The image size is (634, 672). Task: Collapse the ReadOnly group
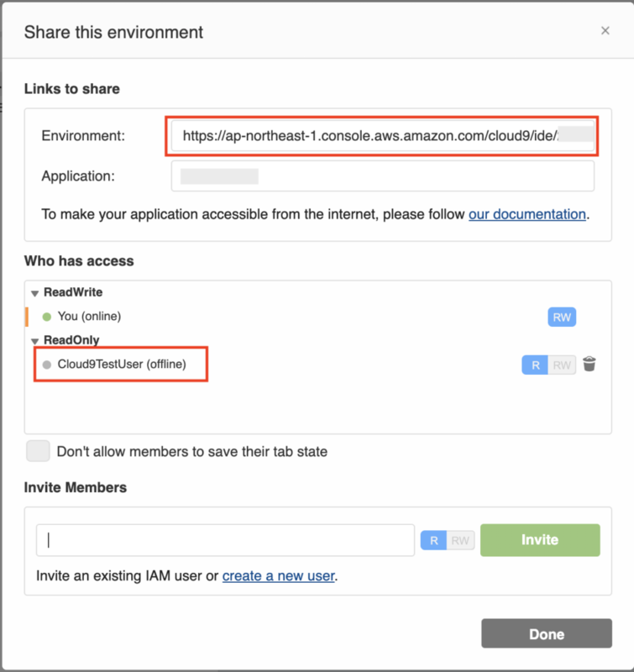[x=34, y=341]
